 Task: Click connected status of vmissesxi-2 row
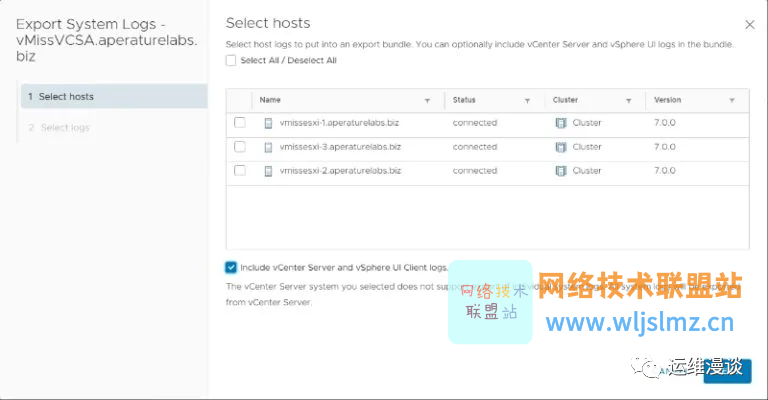tap(475, 171)
